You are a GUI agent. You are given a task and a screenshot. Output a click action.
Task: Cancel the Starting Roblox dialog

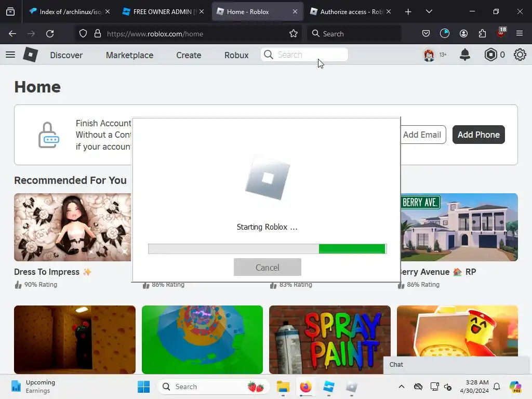tap(268, 267)
